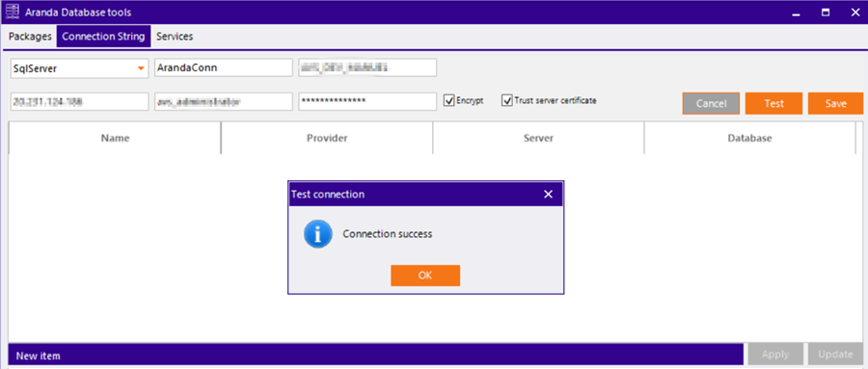Image resolution: width=868 pixels, height=369 pixels.
Task: Click the Test button
Action: pyautogui.click(x=773, y=103)
